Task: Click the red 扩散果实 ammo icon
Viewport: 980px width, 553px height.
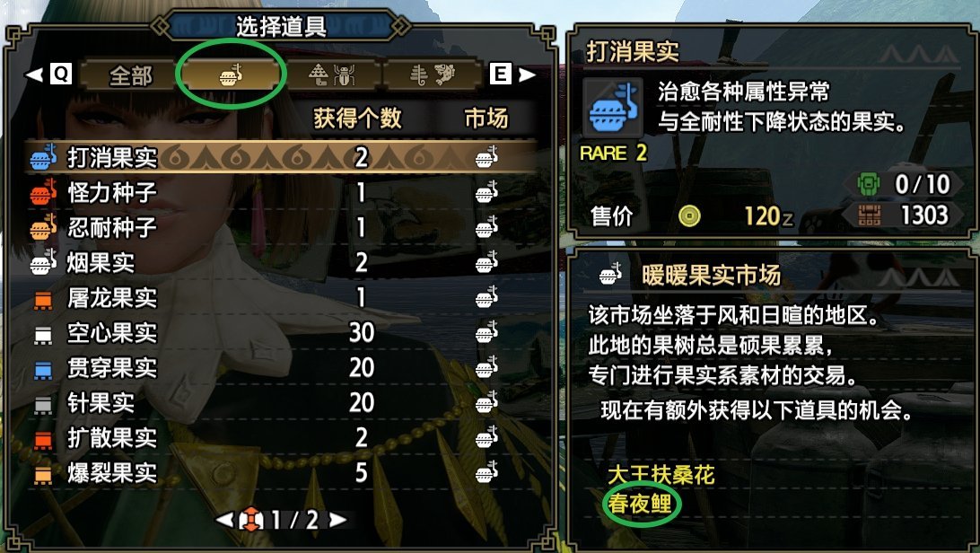Action: (x=43, y=440)
